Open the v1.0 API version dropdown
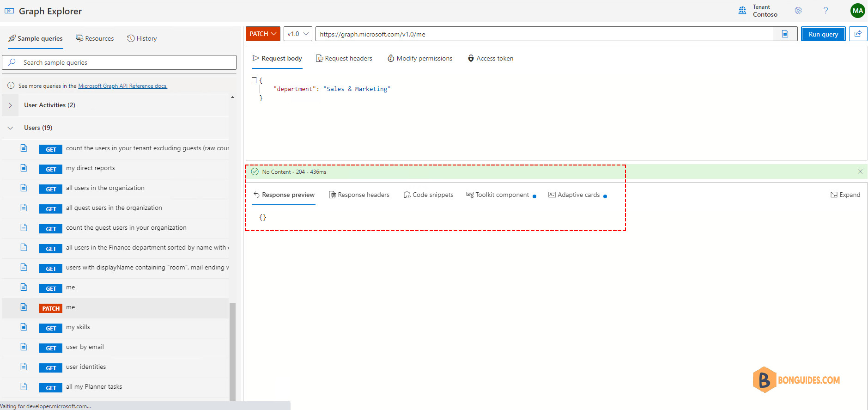 tap(298, 34)
